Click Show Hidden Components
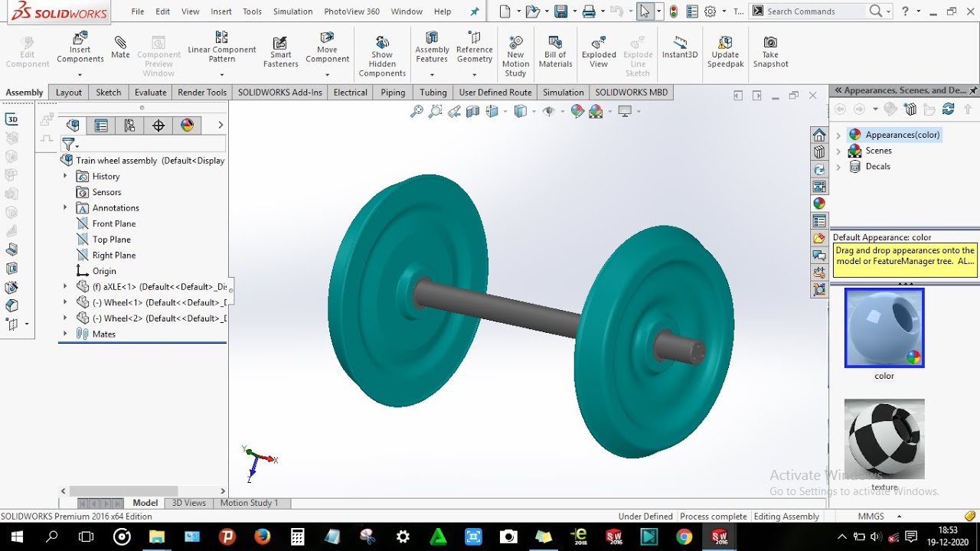 tap(382, 56)
